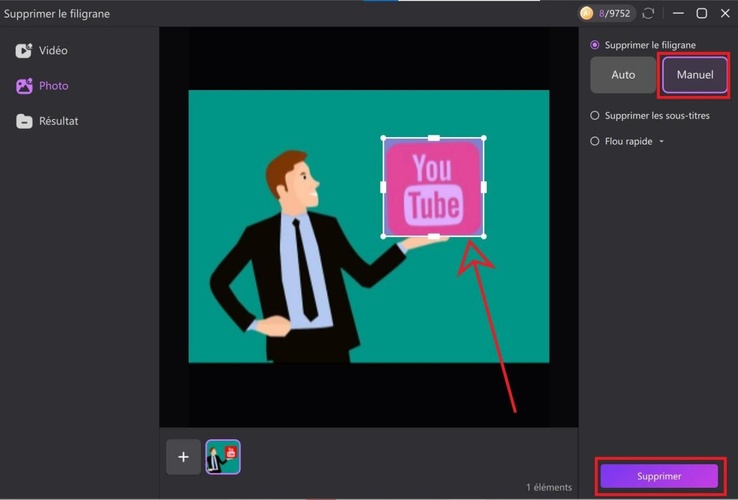Click the 8/9752 credits counter
The image size is (738, 500).
pyautogui.click(x=614, y=13)
